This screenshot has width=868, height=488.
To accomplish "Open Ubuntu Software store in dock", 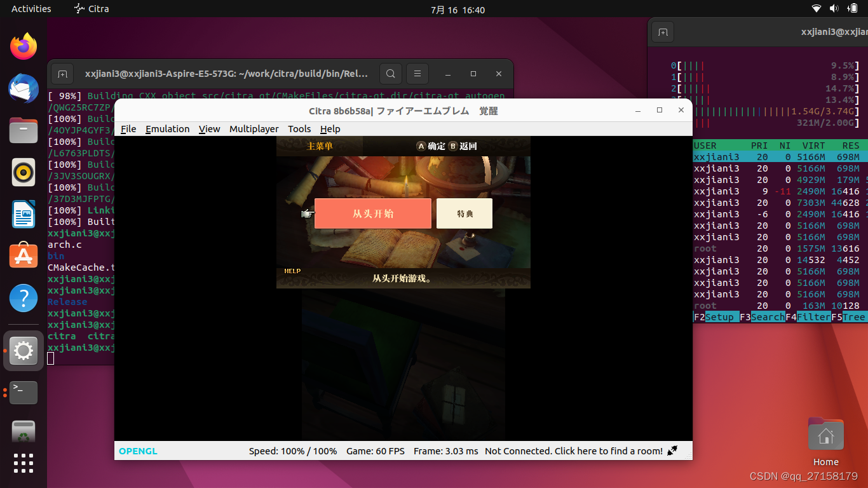I will (24, 255).
